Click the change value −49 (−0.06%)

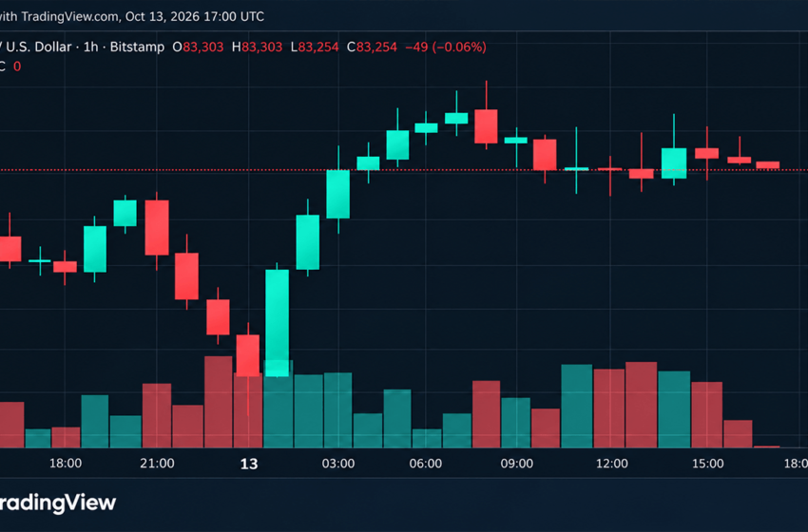446,47
